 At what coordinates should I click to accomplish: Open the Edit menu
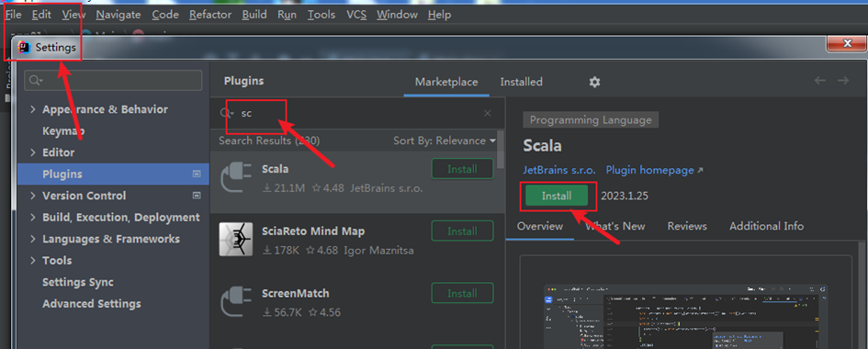coord(41,15)
